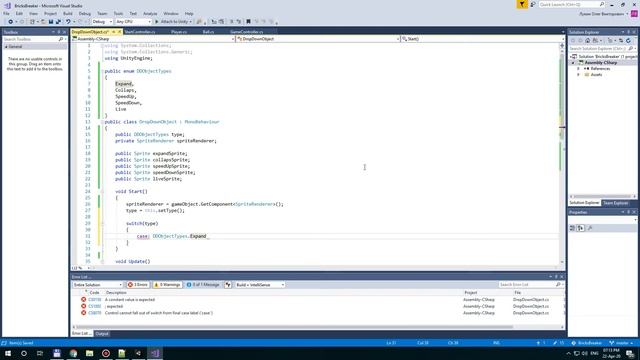640x360 pixels.
Task: Open the Project menu
Action: tap(51, 13)
